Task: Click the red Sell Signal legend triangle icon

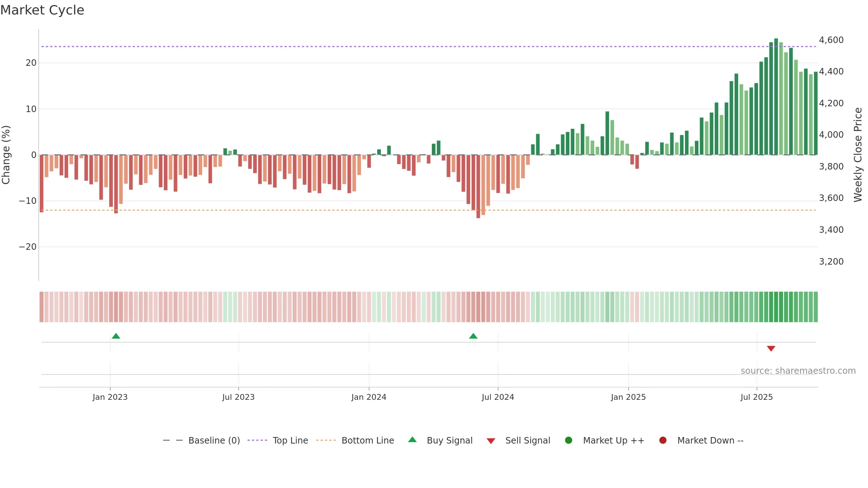Action: point(491,441)
